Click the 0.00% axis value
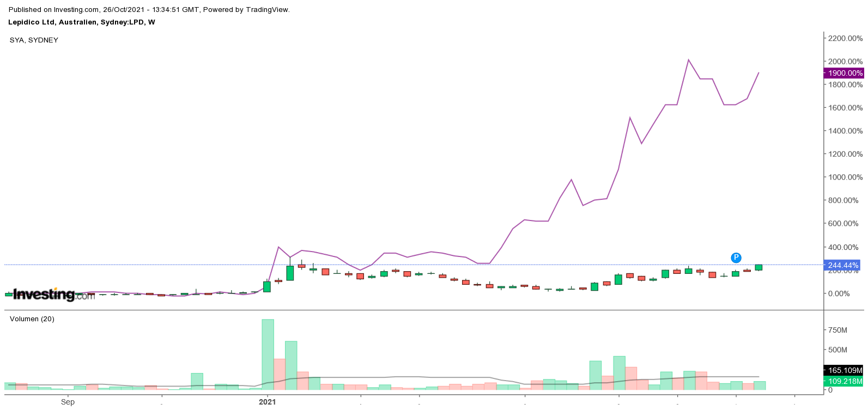Screen dimensions: 868x410 [839, 293]
